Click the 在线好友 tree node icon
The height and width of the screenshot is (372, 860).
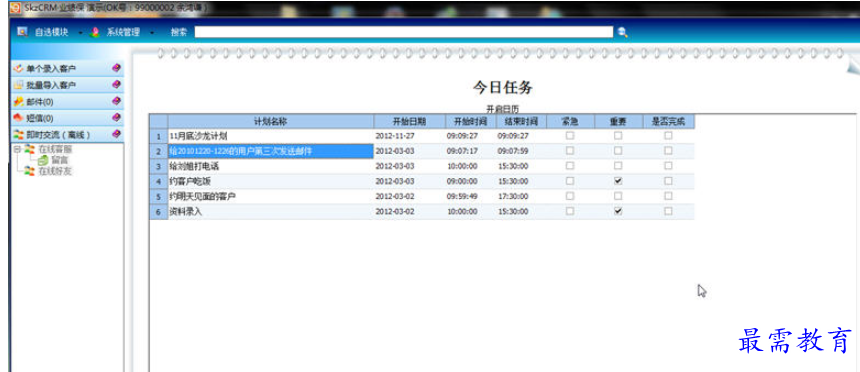(30, 171)
